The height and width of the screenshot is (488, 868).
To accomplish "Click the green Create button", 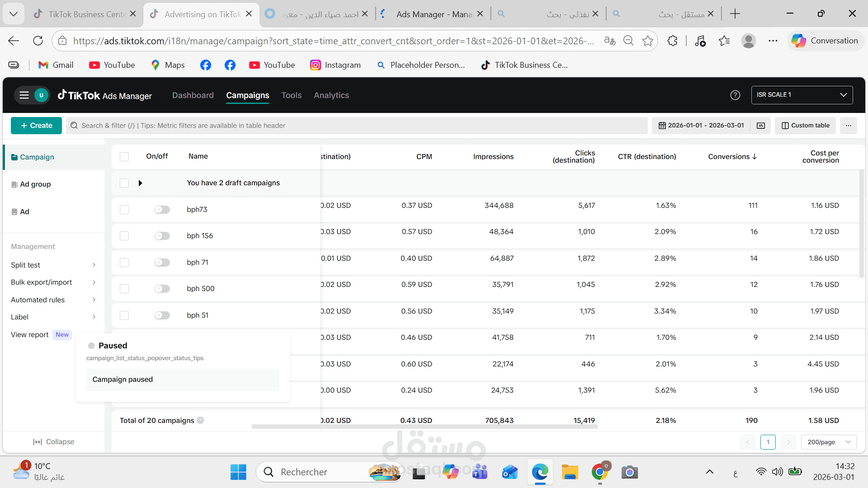I will [x=36, y=126].
